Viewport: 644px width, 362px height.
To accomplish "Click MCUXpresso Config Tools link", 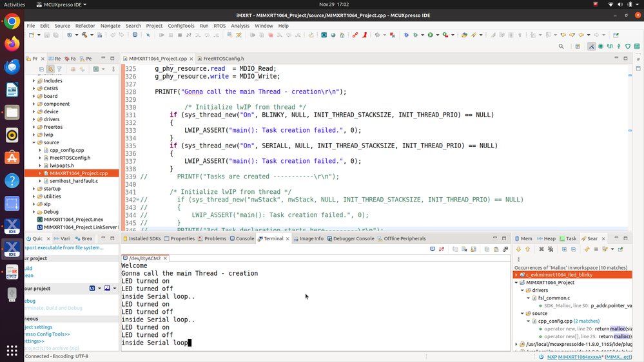I will pos(47,334).
